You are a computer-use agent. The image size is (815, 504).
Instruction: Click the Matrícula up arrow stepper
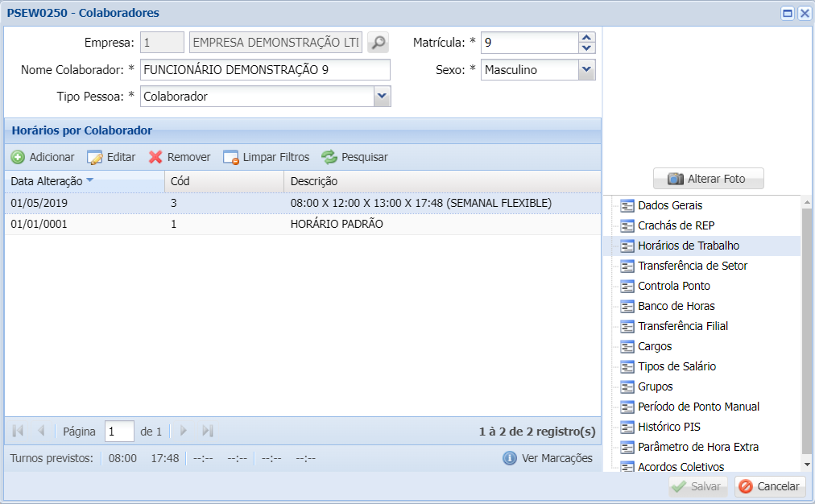[x=587, y=39]
